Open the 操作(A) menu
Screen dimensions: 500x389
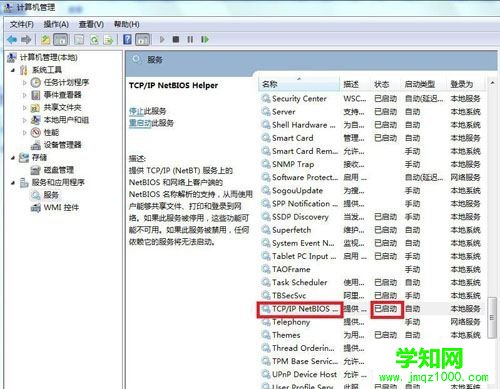click(x=56, y=24)
